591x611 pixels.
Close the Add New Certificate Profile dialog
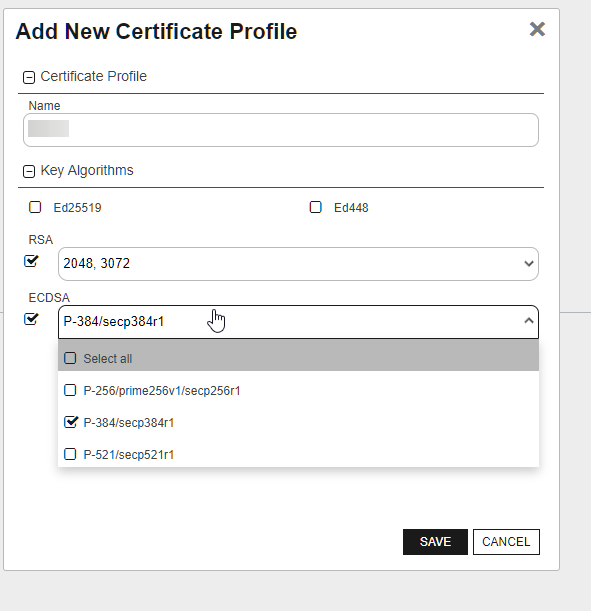(537, 29)
